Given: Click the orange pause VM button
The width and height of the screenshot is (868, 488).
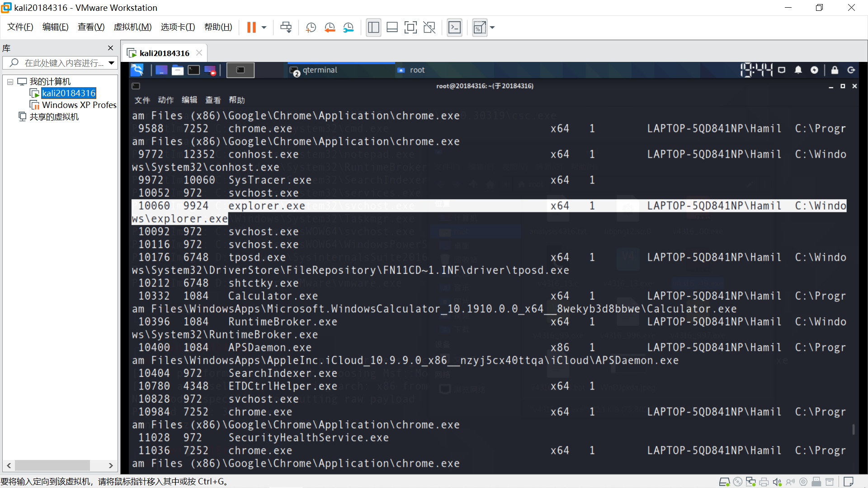Looking at the screenshot, I should [x=251, y=28].
